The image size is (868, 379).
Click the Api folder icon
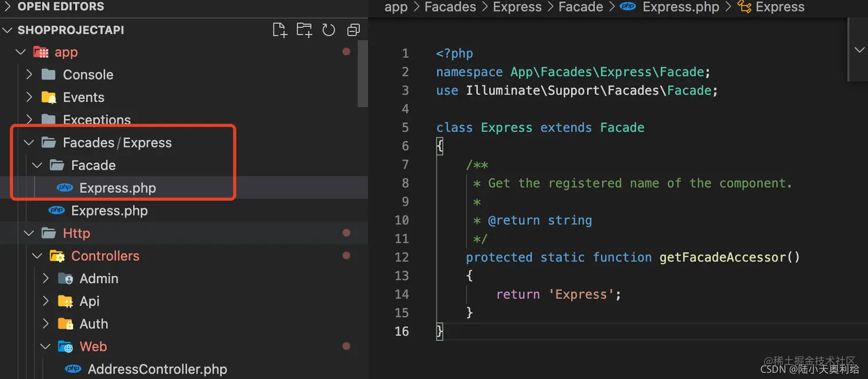[x=65, y=301]
